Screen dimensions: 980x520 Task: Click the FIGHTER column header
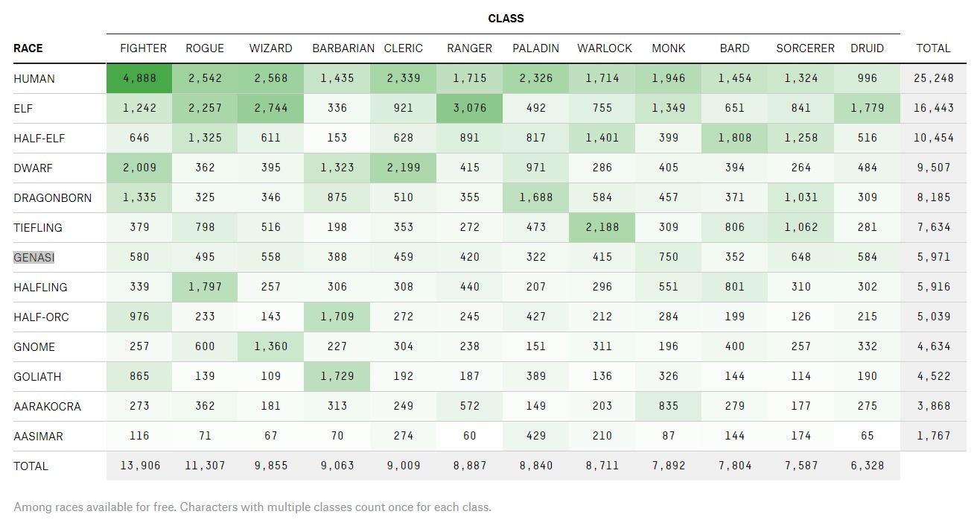(x=143, y=48)
